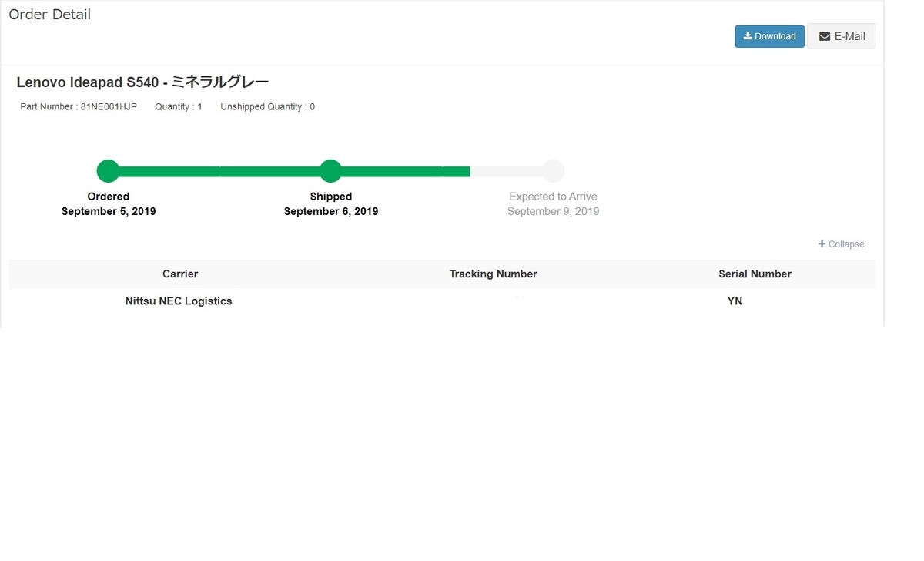Select the Nittsu NEC Logistics carrier cell
Screen dimensions: 924x561
[x=179, y=301]
